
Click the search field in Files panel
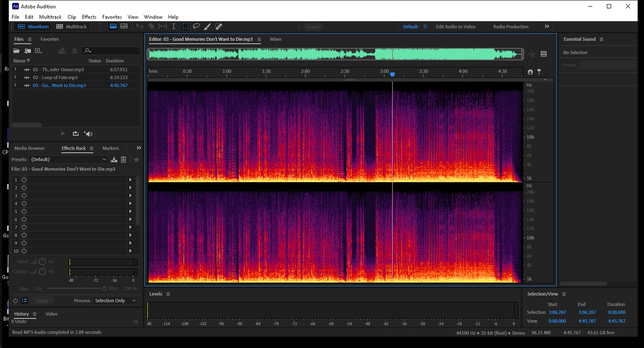[112, 51]
